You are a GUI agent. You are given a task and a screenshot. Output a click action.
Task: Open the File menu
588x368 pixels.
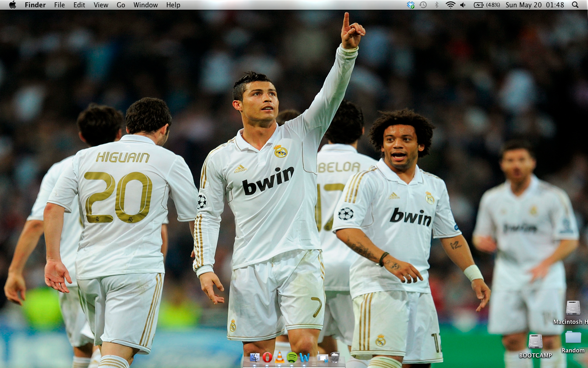59,5
